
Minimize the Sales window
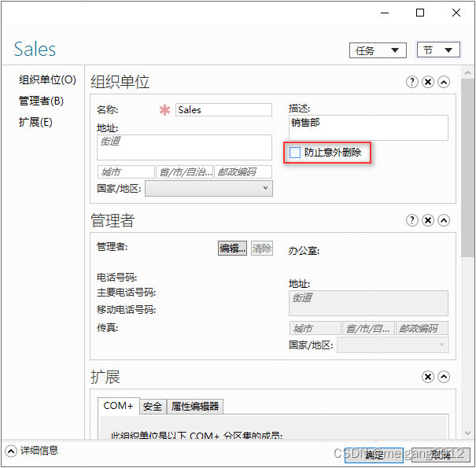click(x=385, y=13)
